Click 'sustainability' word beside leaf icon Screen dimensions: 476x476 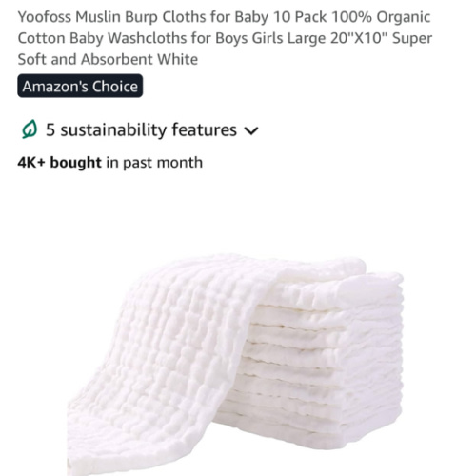[113, 130]
